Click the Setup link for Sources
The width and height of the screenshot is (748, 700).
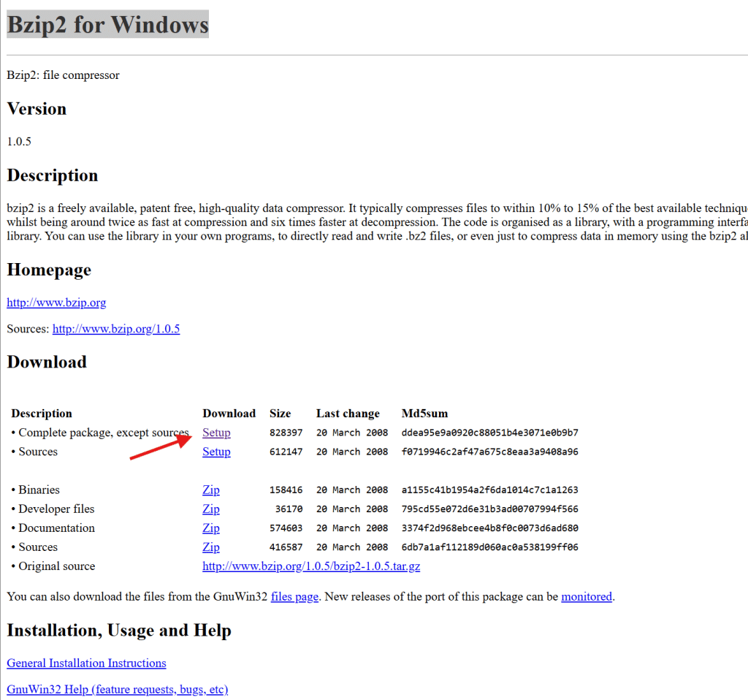pyautogui.click(x=216, y=452)
